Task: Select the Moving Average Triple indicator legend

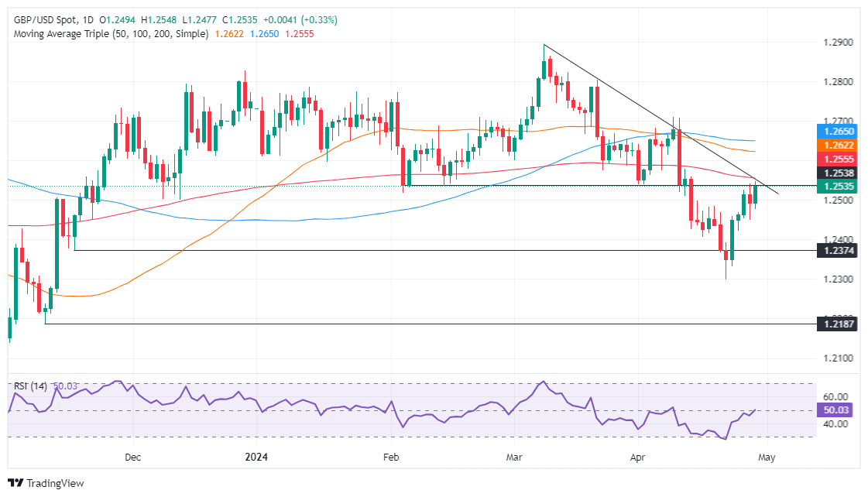Action: [108, 34]
